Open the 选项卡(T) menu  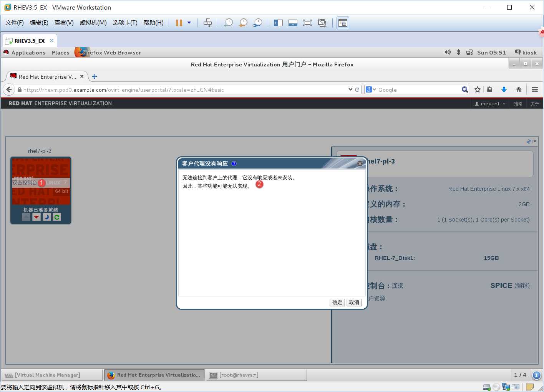(x=125, y=23)
